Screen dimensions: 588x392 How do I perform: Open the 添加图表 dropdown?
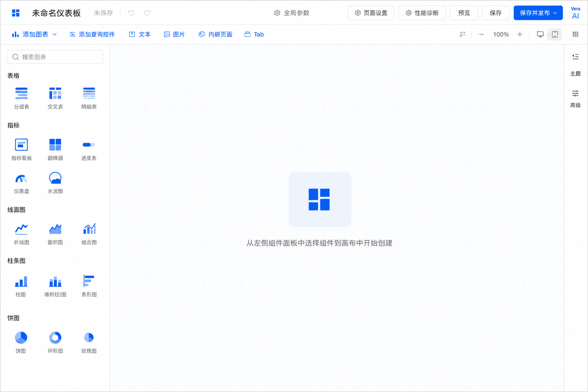[x=34, y=34]
